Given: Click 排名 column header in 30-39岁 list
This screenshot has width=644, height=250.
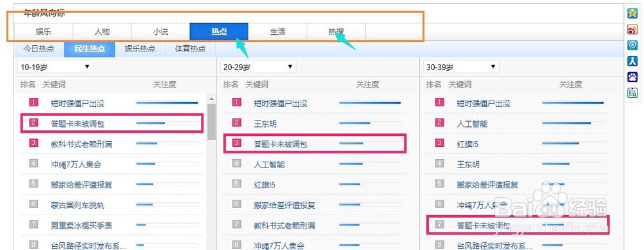Looking at the screenshot, I should coord(433,84).
